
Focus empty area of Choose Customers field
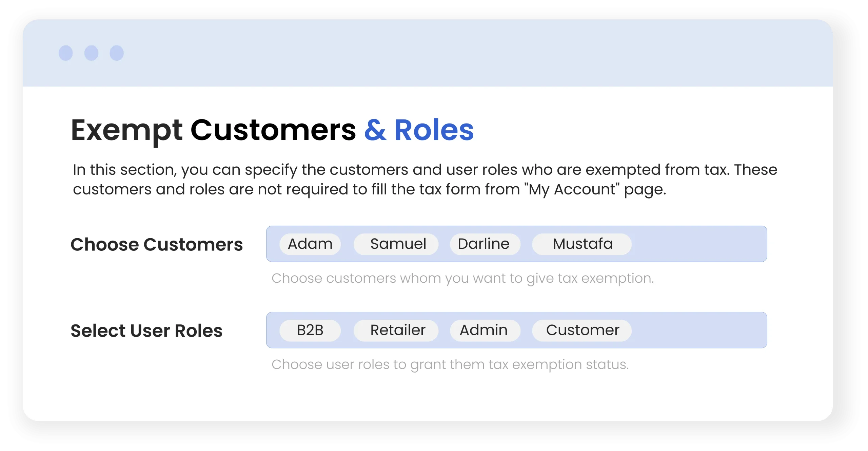tap(698, 244)
